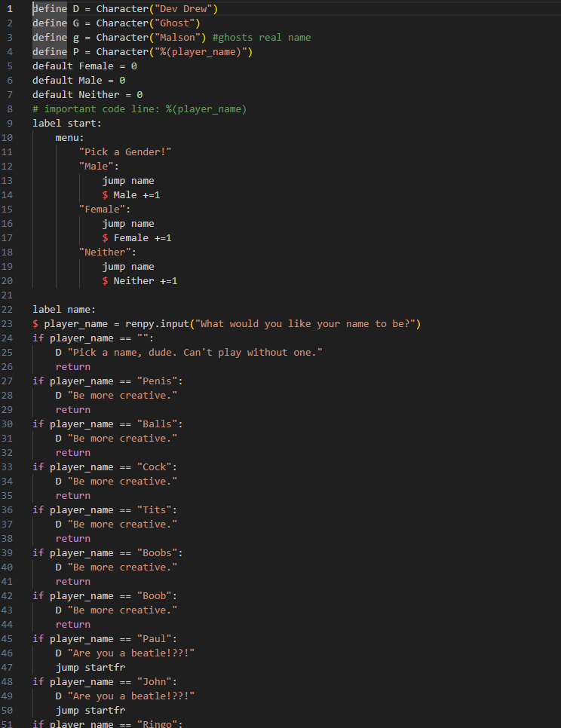
Task: Click the '$ Neither +=1' statement
Action: [139, 281]
